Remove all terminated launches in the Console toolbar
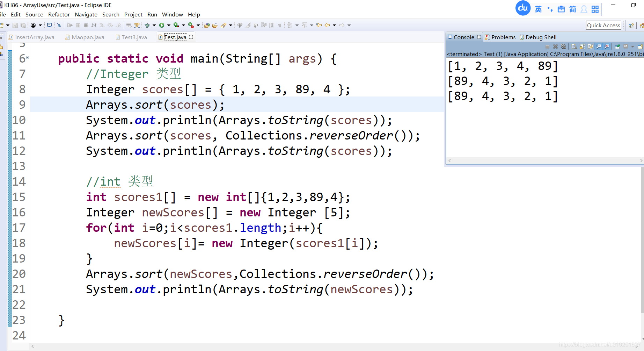Image resolution: width=644 pixels, height=351 pixels. 563,46
